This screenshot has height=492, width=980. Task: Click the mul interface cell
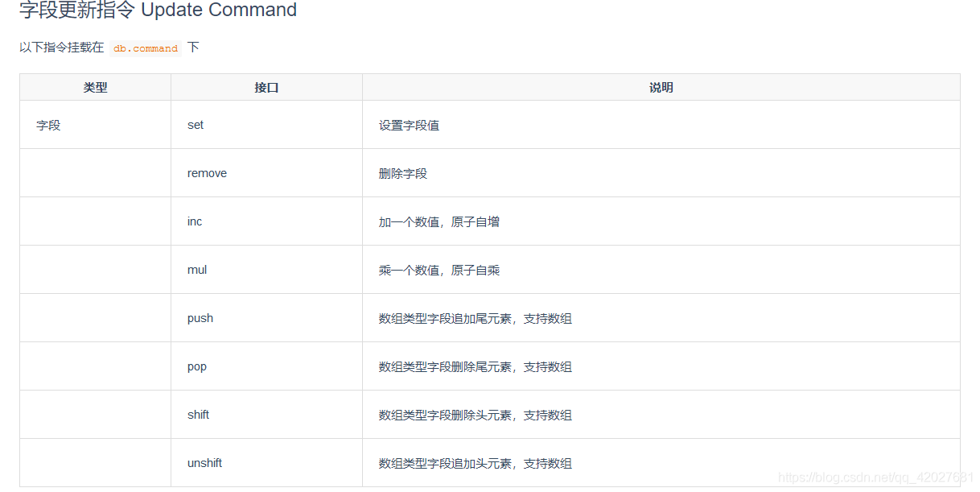[266, 270]
